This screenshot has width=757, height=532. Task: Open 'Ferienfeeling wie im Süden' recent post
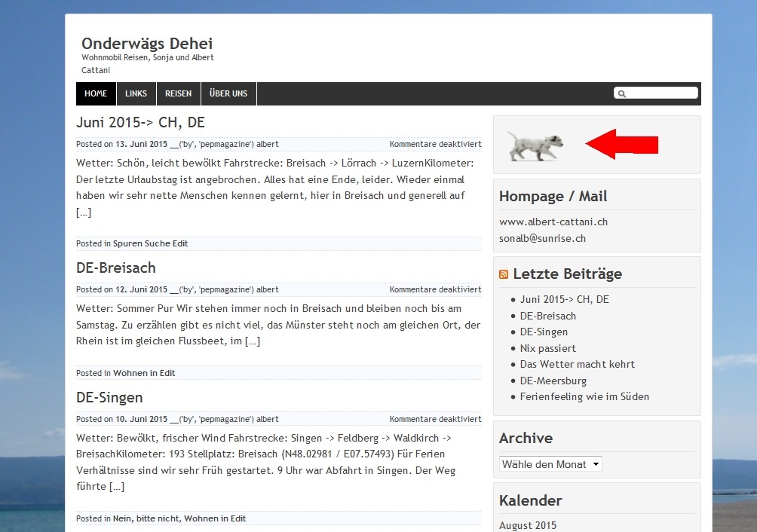(584, 396)
